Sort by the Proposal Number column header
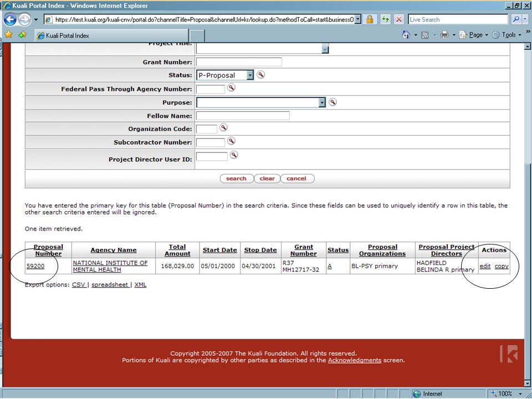The image size is (532, 399). click(x=48, y=250)
